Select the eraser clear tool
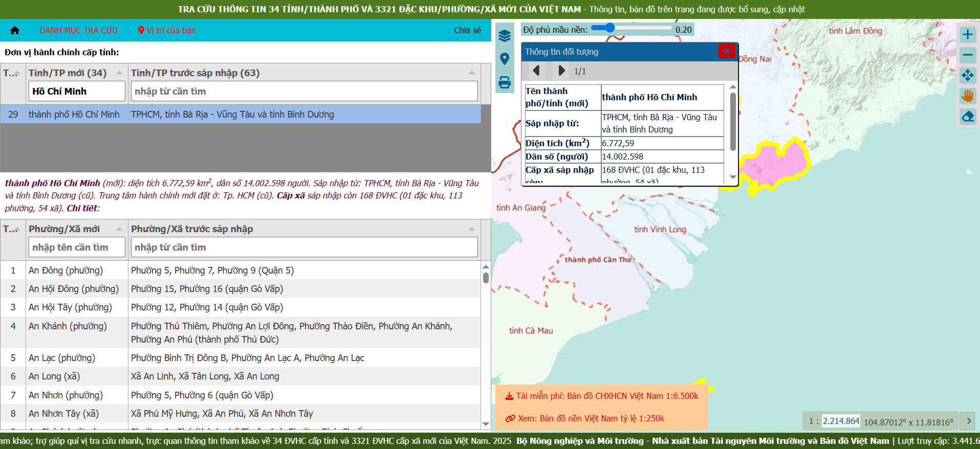The image size is (980, 449). tap(967, 117)
